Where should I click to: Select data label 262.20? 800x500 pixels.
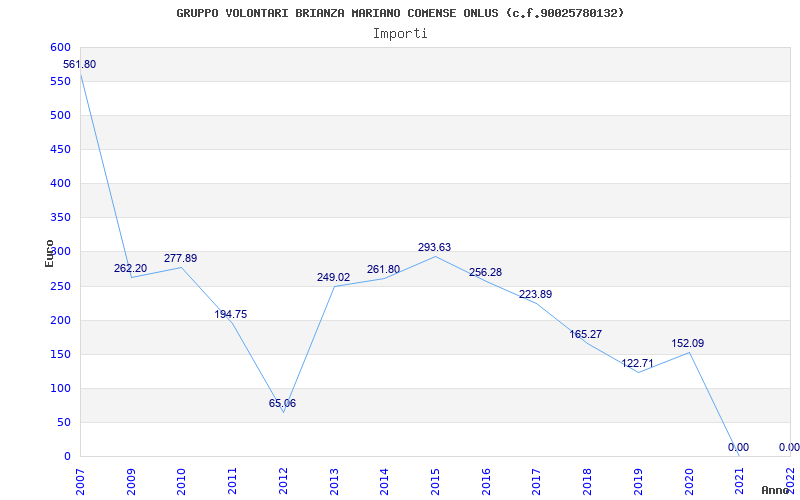130,268
